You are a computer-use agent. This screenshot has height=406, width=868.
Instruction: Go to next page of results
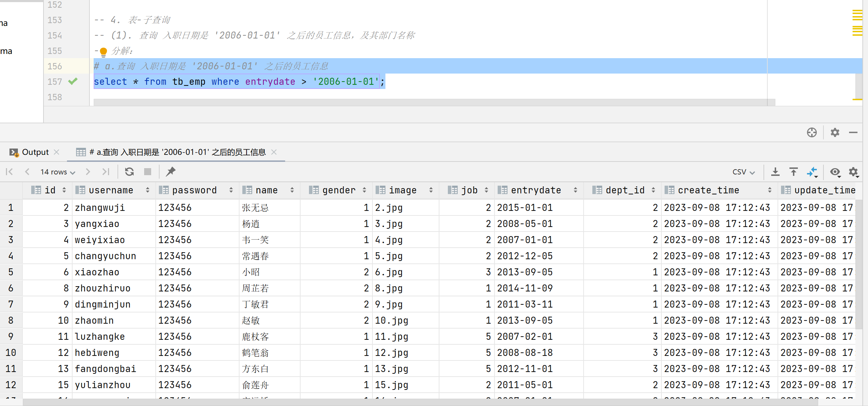[88, 172]
